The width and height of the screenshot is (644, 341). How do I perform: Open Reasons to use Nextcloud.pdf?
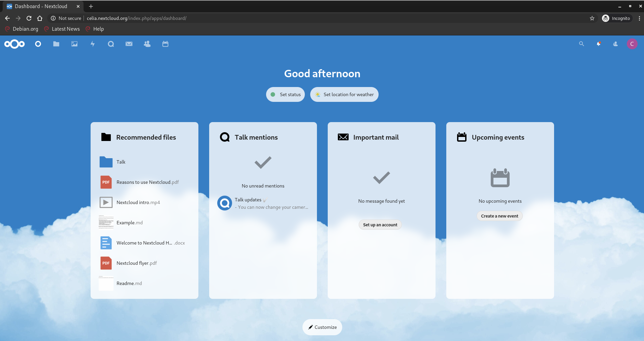point(148,182)
